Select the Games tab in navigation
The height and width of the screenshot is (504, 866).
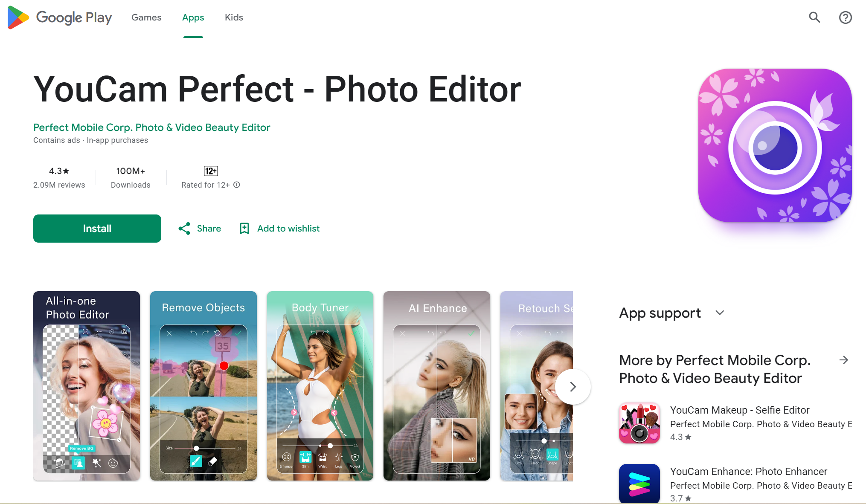pyautogui.click(x=146, y=17)
